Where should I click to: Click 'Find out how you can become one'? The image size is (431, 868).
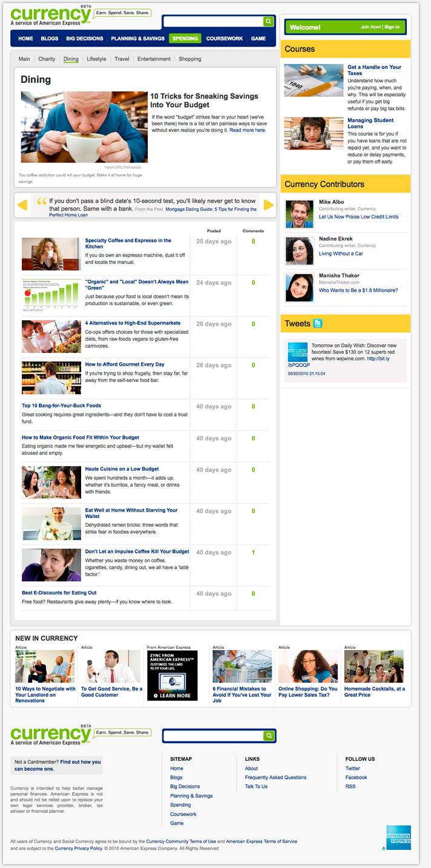click(58, 765)
